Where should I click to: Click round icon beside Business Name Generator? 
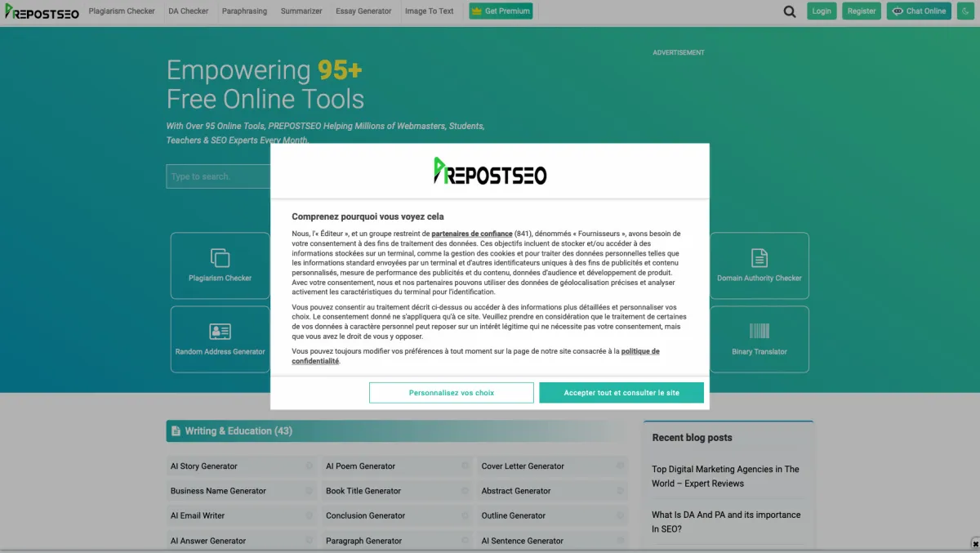310,491
